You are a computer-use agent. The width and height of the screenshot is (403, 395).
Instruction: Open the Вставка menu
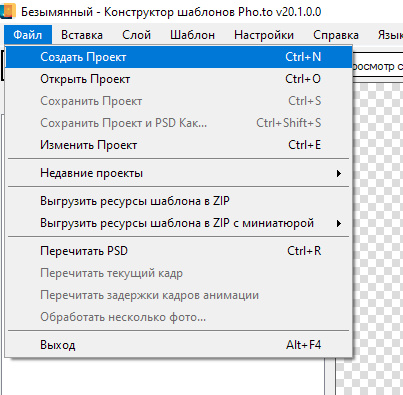coord(82,35)
